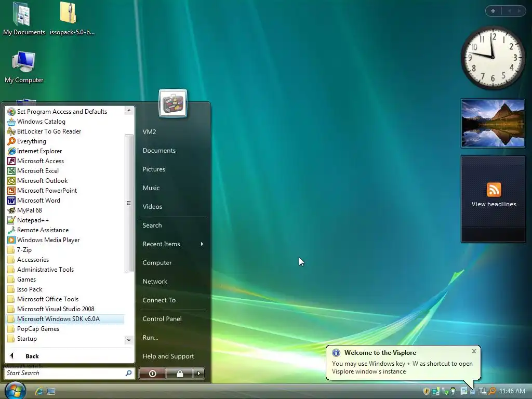Click the security shield tray icon

coord(427,391)
